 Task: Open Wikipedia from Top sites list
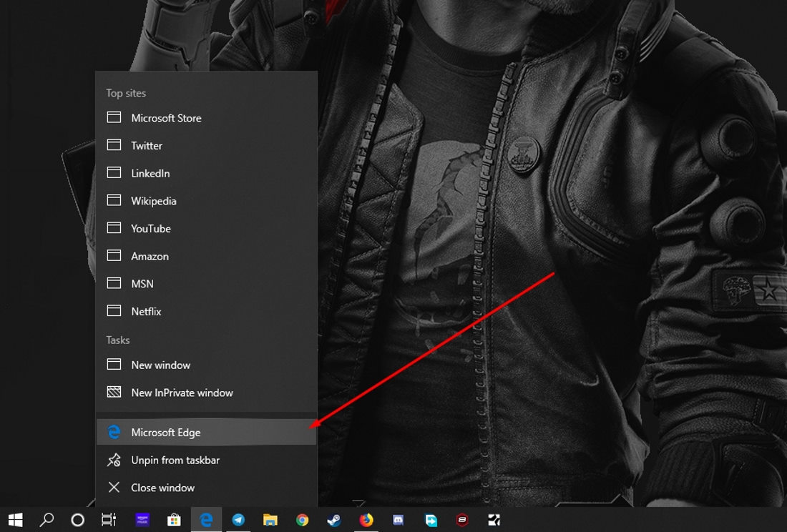206,200
